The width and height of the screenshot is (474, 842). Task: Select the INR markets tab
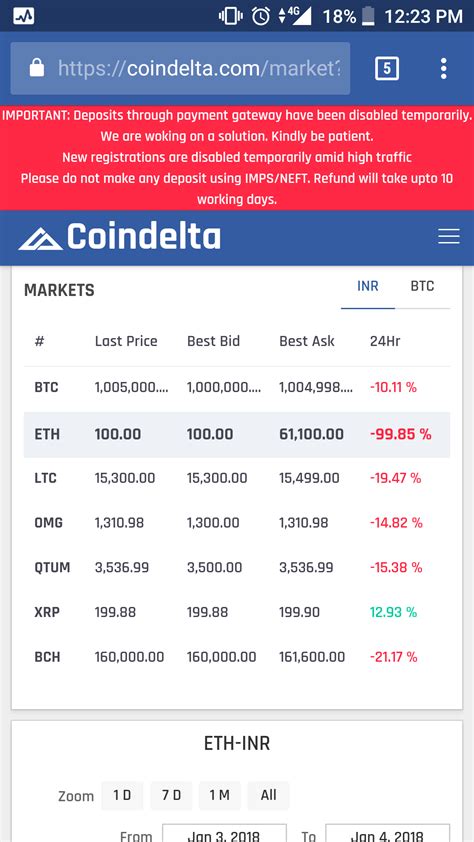coord(368,286)
